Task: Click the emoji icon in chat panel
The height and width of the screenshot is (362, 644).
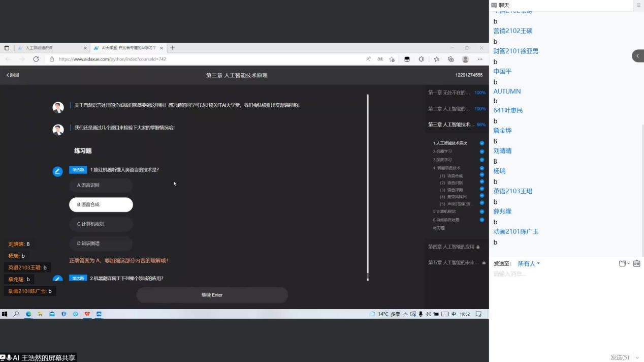Action: pyautogui.click(x=636, y=263)
